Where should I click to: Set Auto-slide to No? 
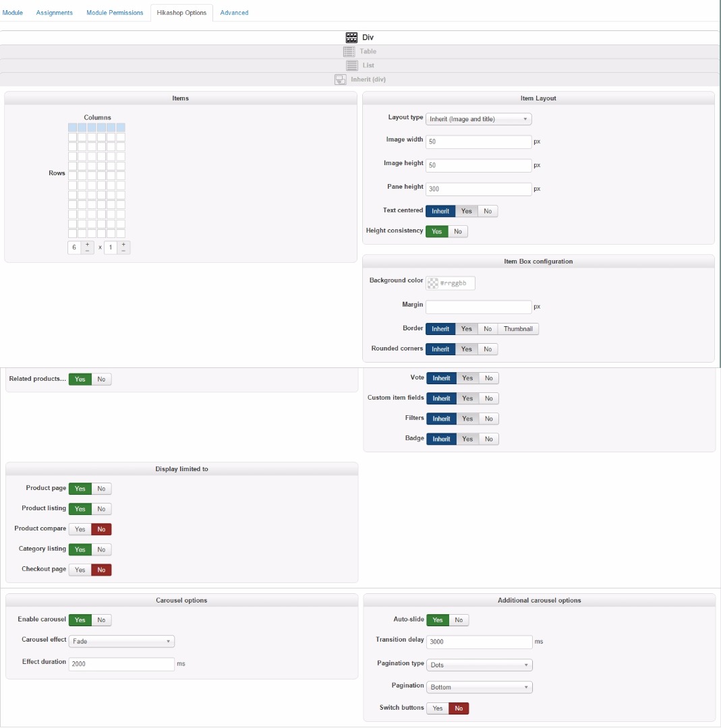(x=459, y=620)
